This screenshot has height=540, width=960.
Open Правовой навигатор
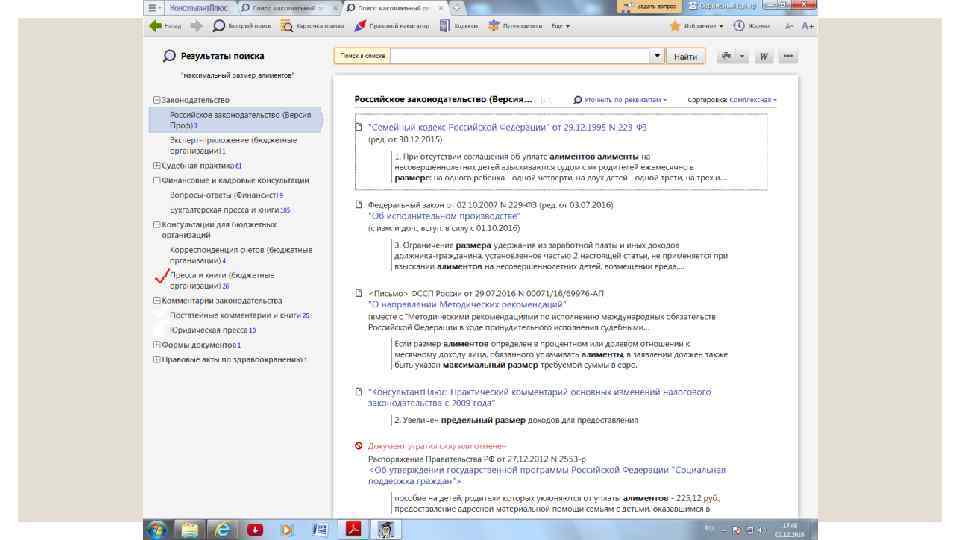click(x=392, y=26)
